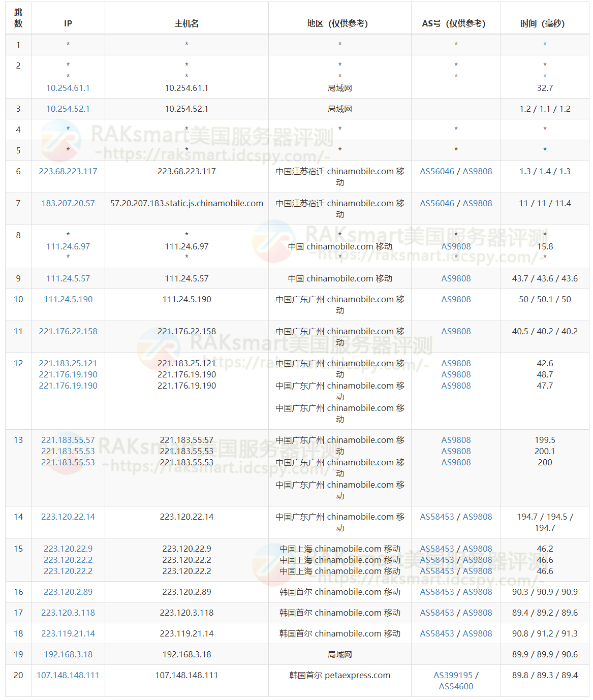Viewport: 593px width, 700px height.
Task: Open the AS399195 link
Action: pyautogui.click(x=453, y=675)
